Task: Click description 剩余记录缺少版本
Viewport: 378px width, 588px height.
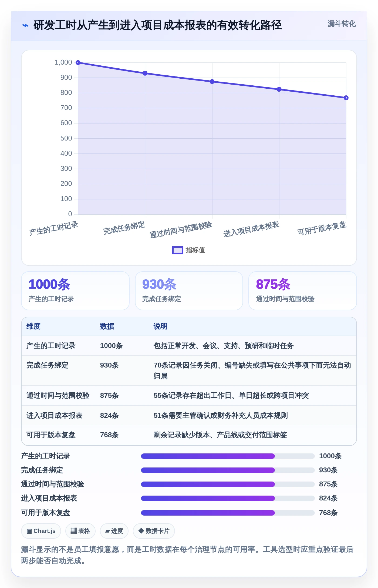Action: 220,435
